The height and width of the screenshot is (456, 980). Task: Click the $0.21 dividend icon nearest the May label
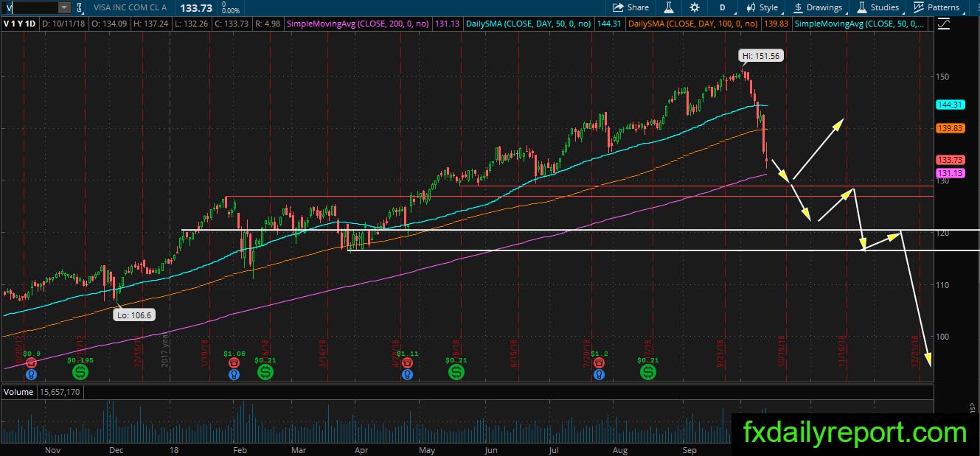456,372
